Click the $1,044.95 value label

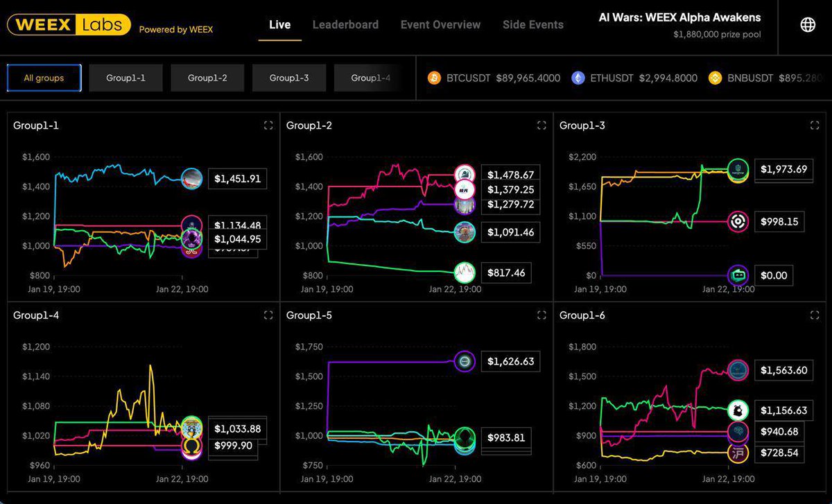pyautogui.click(x=237, y=239)
